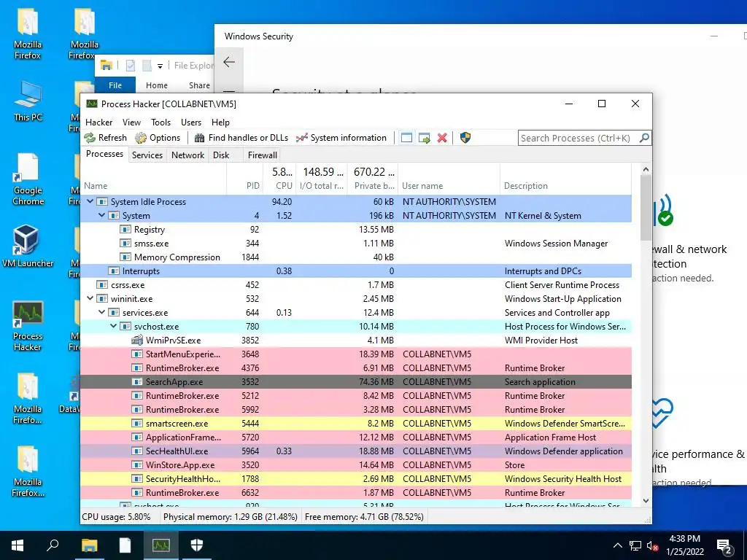Open the Windows Start button
The height and width of the screenshot is (560, 747).
18,545
